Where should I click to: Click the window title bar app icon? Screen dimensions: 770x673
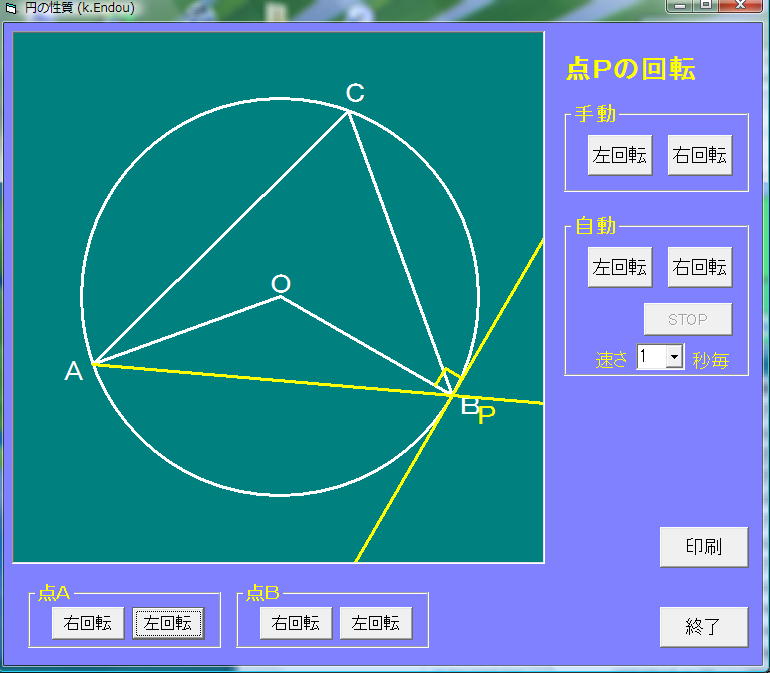click(x=11, y=8)
